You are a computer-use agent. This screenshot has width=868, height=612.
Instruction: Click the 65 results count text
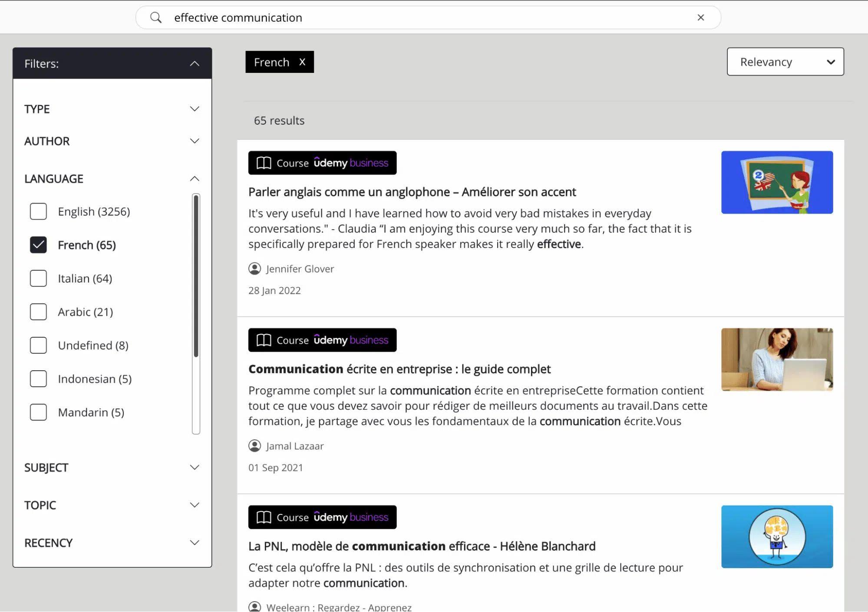tap(279, 120)
